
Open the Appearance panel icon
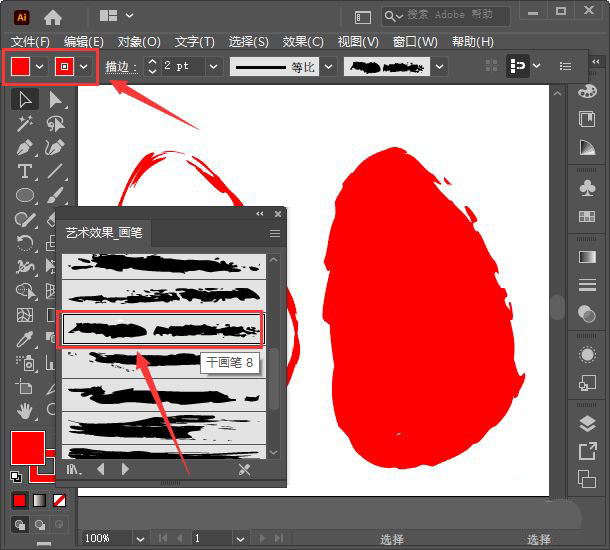587,355
